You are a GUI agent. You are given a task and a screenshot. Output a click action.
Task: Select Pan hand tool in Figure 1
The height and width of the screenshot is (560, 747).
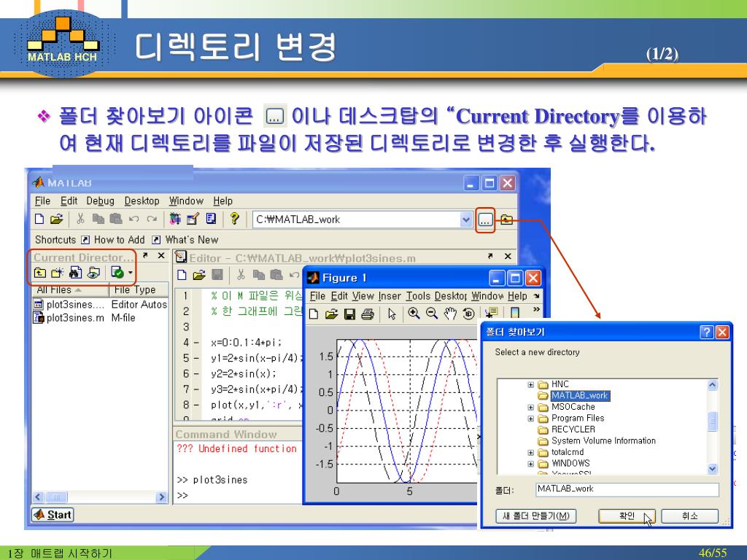point(449,314)
